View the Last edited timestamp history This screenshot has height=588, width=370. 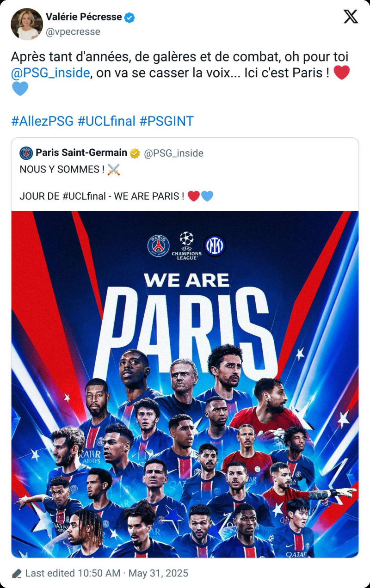pos(106,573)
